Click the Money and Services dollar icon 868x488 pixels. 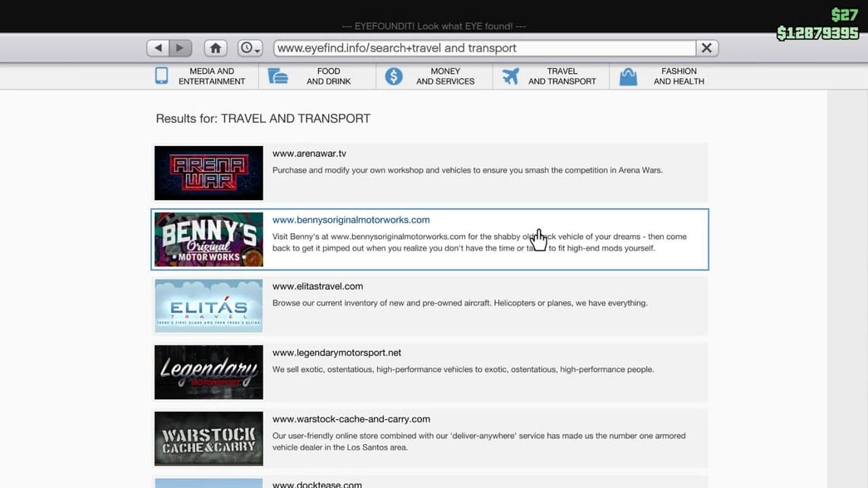click(394, 76)
